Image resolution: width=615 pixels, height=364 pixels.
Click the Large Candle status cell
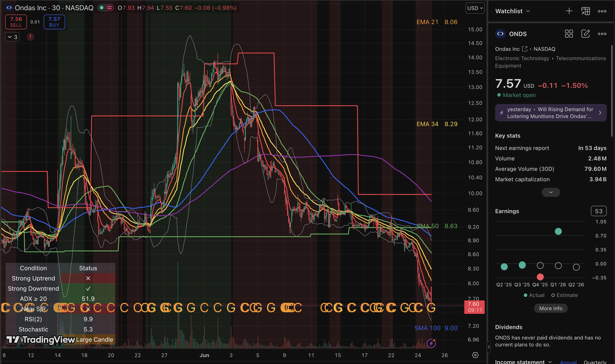click(94, 340)
